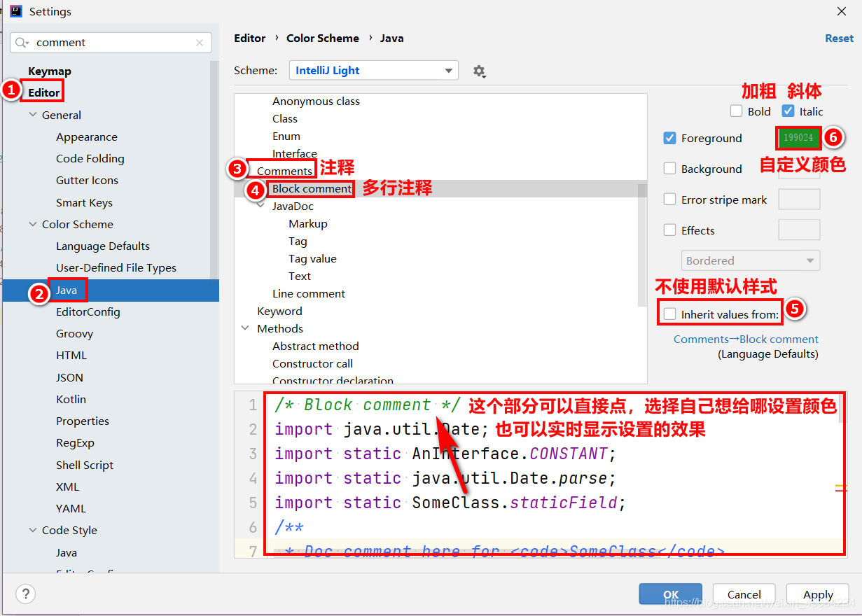Select JSON color scheme

tap(70, 377)
